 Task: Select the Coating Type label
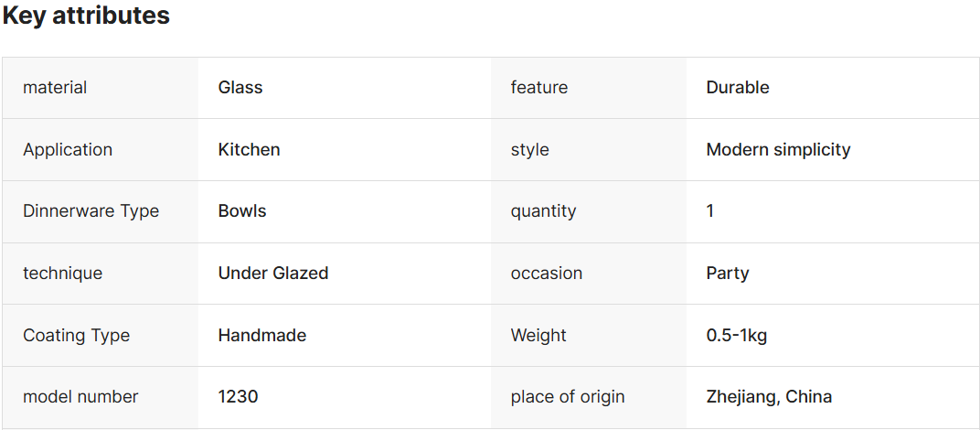[76, 336]
